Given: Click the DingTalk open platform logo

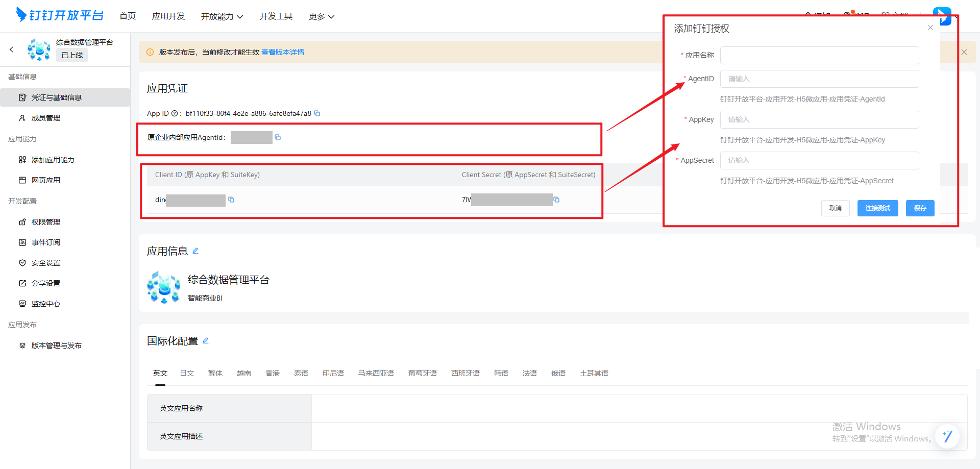Looking at the screenshot, I should (60, 15).
